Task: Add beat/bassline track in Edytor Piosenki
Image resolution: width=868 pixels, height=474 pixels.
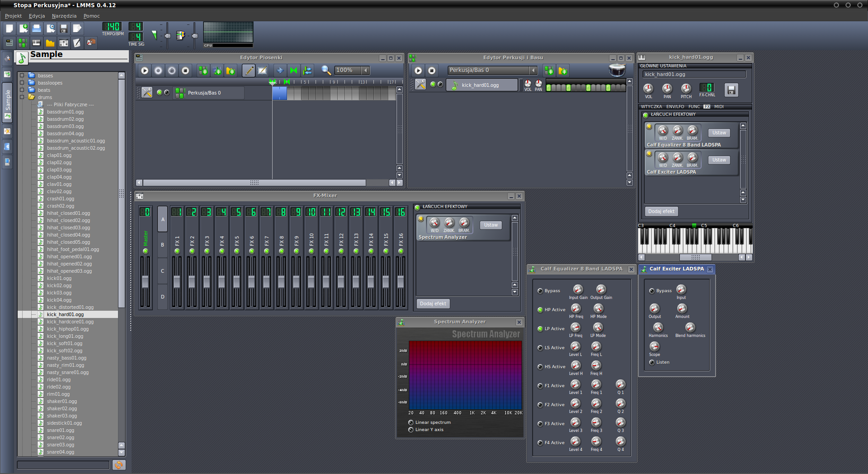Action: [x=203, y=71]
